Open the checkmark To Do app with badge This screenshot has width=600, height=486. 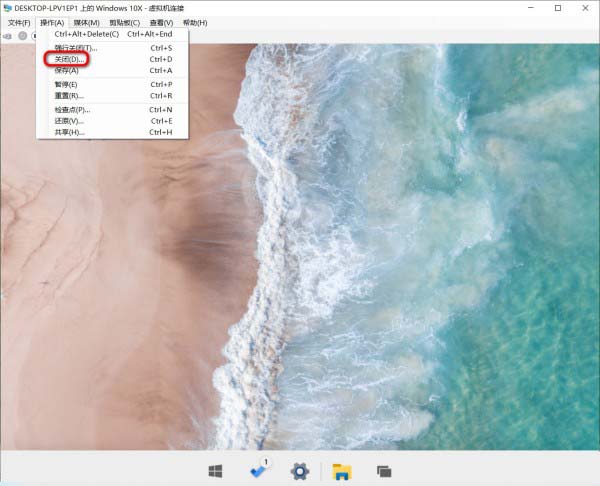point(259,469)
